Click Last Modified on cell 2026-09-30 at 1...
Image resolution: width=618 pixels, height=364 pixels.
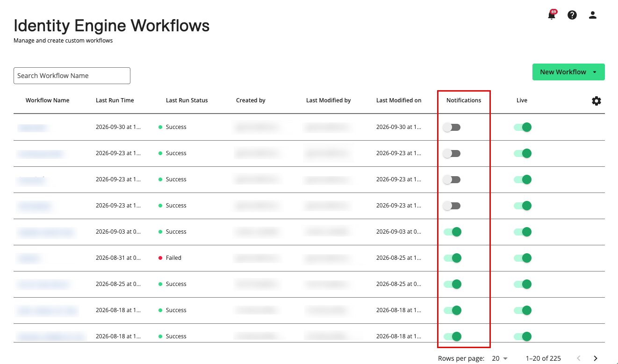(x=399, y=127)
